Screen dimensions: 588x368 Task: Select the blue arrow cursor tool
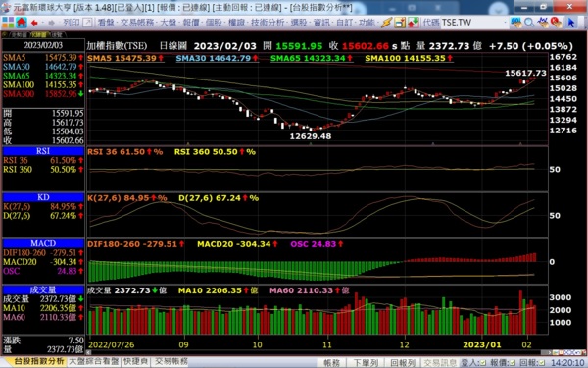[570, 23]
